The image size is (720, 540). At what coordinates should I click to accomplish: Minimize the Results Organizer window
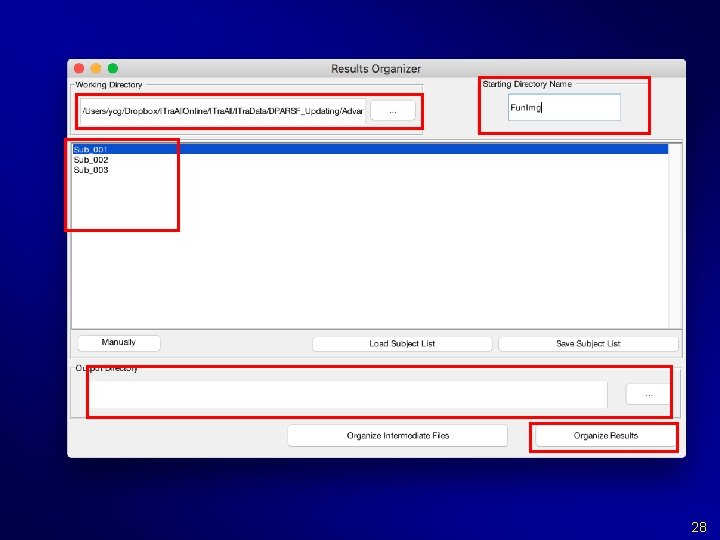96,68
